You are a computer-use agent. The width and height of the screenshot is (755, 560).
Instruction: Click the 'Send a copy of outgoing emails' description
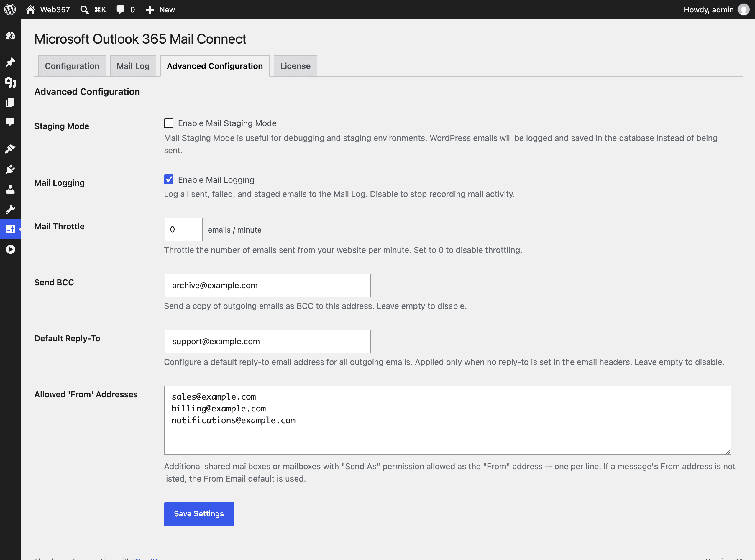pos(316,306)
